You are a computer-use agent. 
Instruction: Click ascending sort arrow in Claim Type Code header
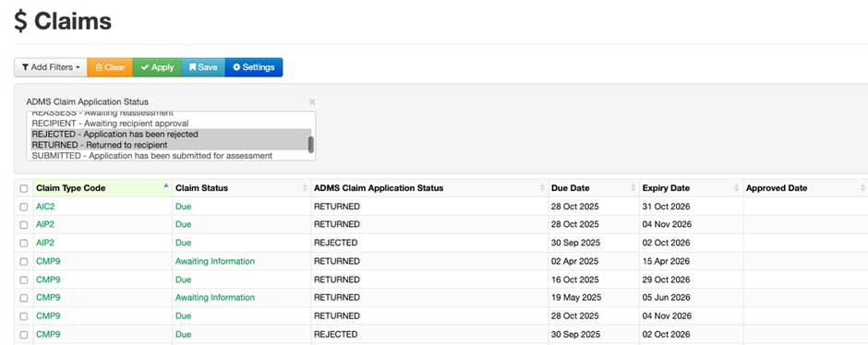(165, 185)
